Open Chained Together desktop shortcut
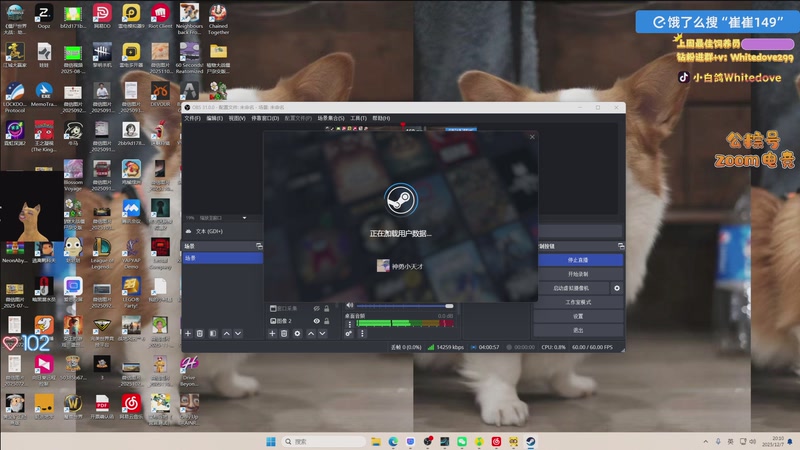 point(218,19)
